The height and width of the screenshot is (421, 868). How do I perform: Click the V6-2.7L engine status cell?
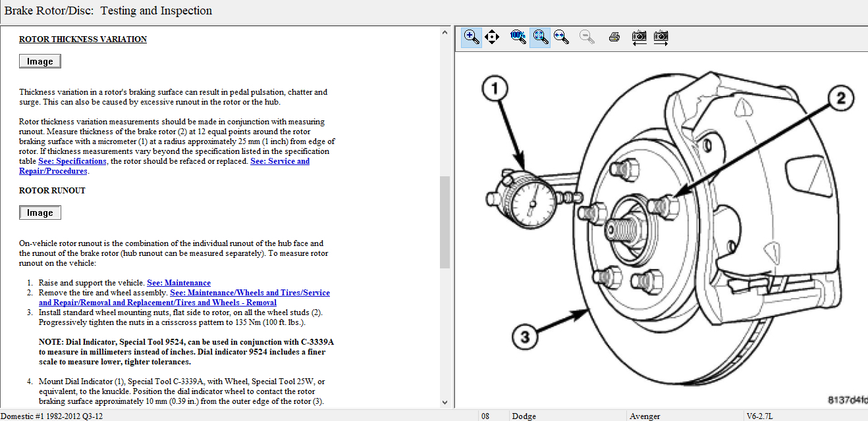click(x=805, y=416)
